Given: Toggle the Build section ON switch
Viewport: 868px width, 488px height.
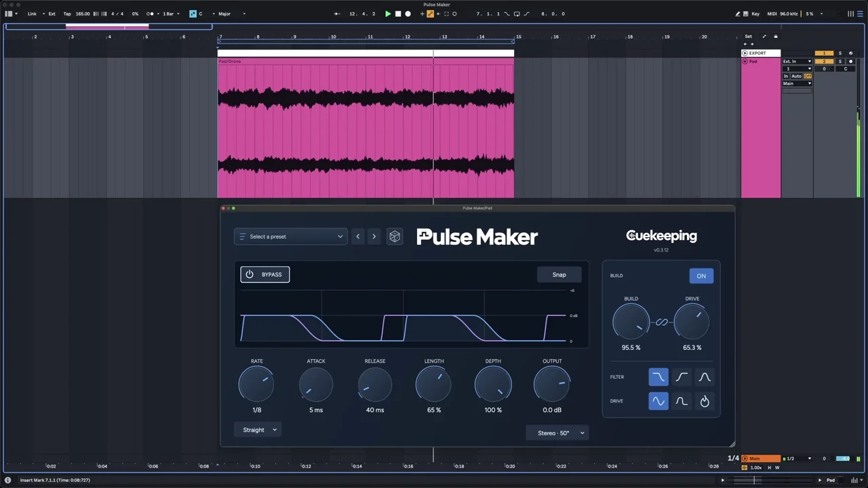Looking at the screenshot, I should tap(701, 276).
